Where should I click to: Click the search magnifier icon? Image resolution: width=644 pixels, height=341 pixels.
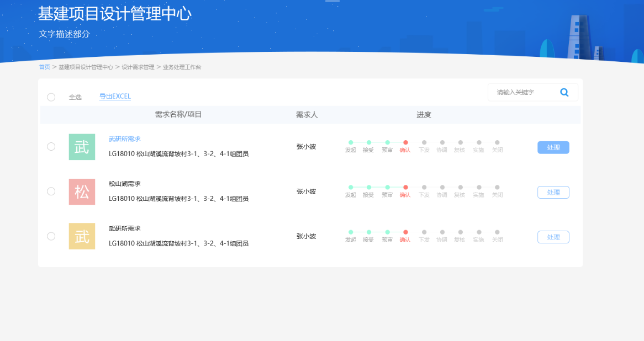pos(564,92)
